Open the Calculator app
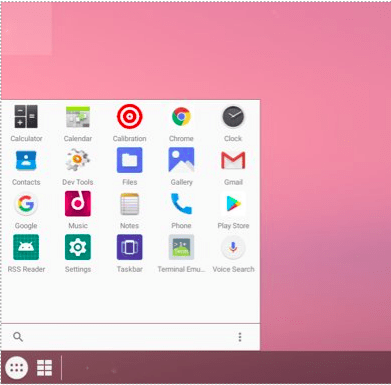The image size is (391, 385). (26, 117)
